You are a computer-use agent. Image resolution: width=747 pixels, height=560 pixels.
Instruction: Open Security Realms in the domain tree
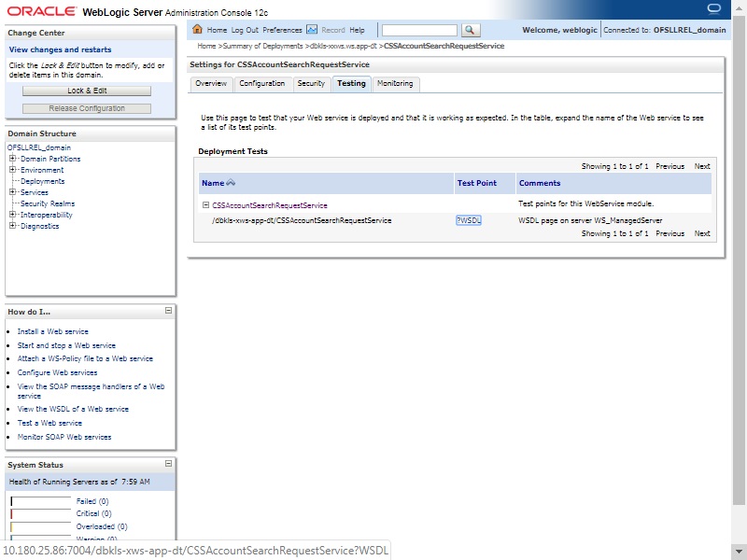coord(48,203)
